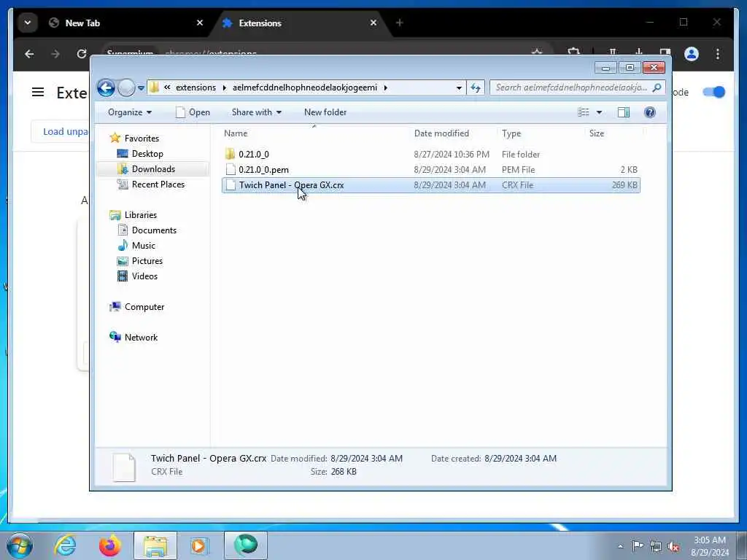
Task: Launch Firefox from the taskbar
Action: 109,545
